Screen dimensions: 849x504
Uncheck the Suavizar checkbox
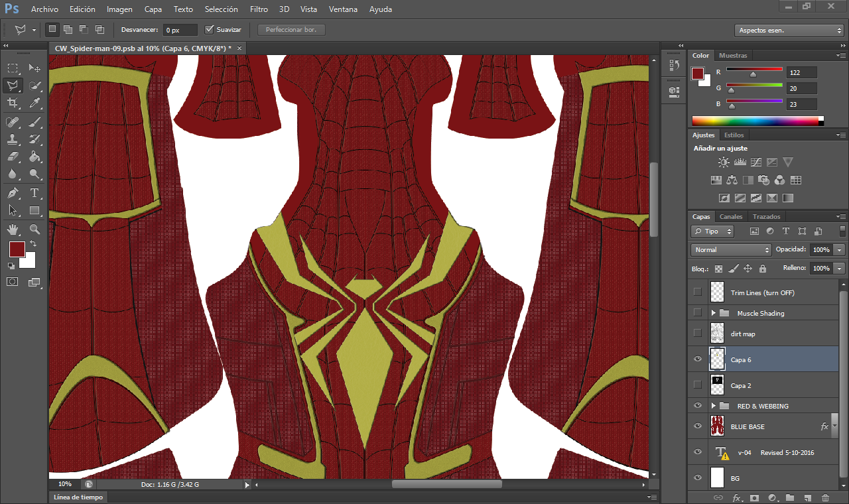pos(210,30)
